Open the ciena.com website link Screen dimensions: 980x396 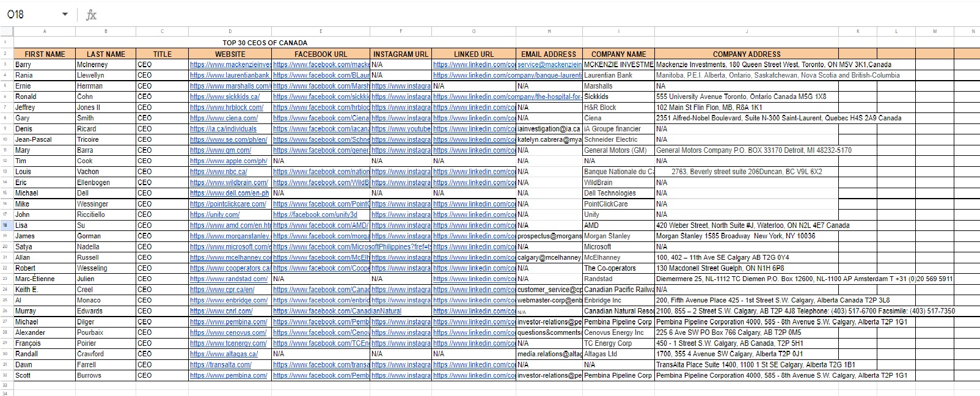click(x=224, y=118)
